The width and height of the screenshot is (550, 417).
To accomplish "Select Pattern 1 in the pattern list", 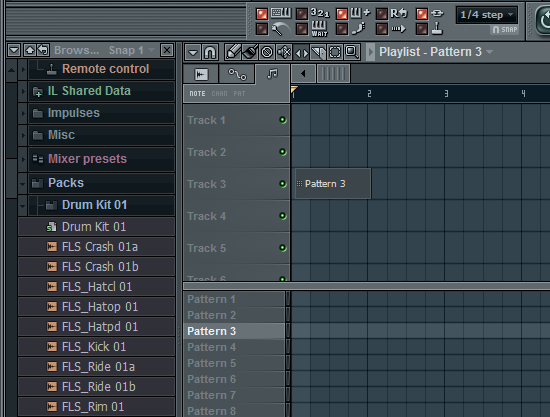I will coord(234,299).
